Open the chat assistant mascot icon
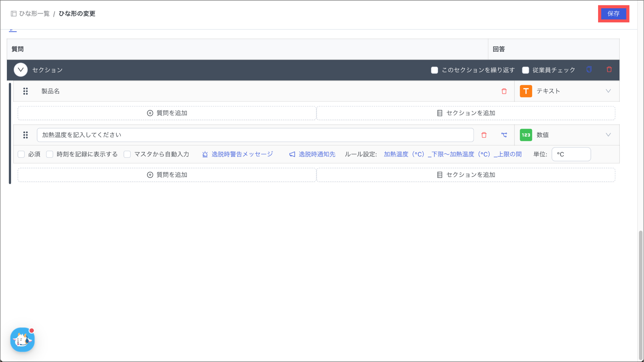 point(22,340)
